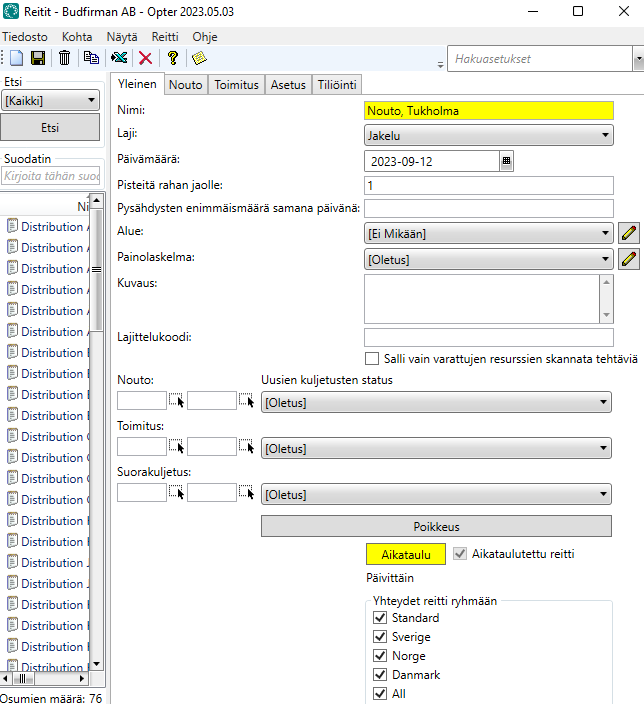644x704 pixels.
Task: Click the Copy icon in toolbar
Action: [92, 59]
